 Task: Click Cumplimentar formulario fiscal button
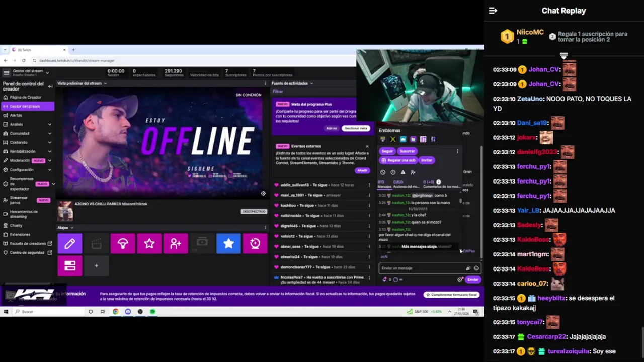click(451, 295)
